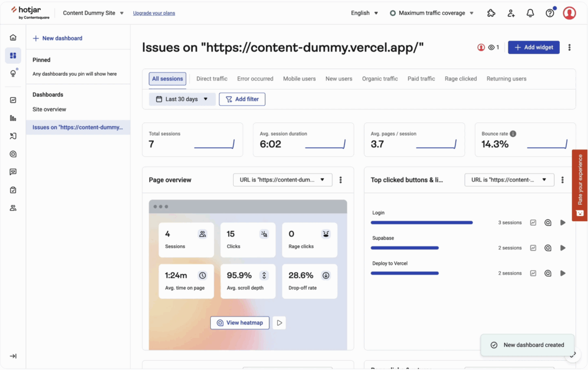Open the Help question mark icon
588x370 pixels.
550,13
